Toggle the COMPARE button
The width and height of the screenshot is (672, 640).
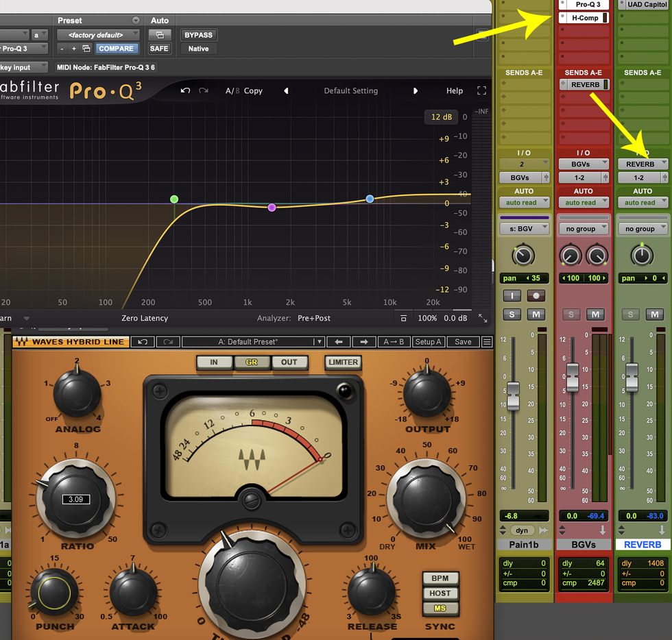(116, 49)
